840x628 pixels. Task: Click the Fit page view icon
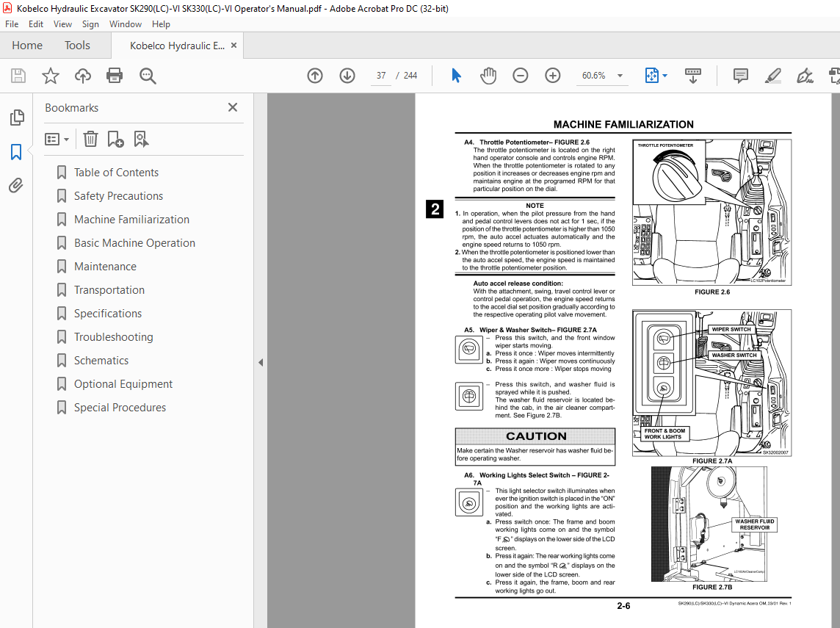(x=651, y=76)
